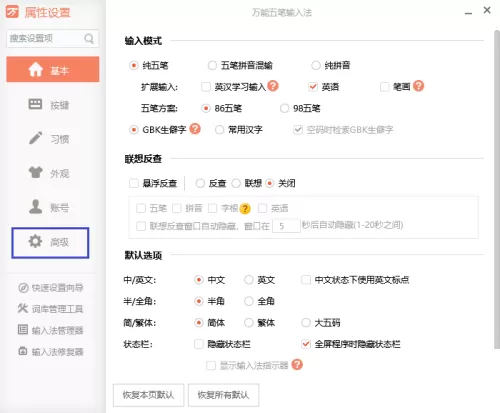Screen dimensions: 500x413
Task: Open the 账号 account tab
Action: 53,207
